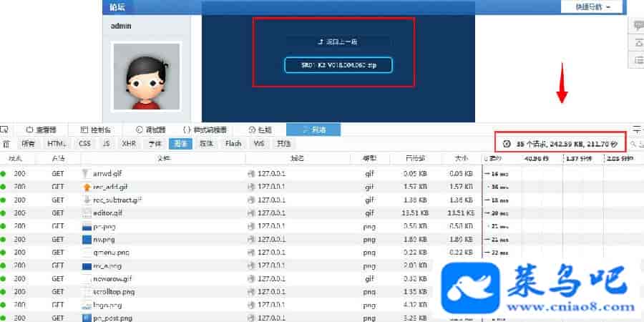Click the security icon beside editor.gif's domain
The image size is (644, 322).
point(251,213)
